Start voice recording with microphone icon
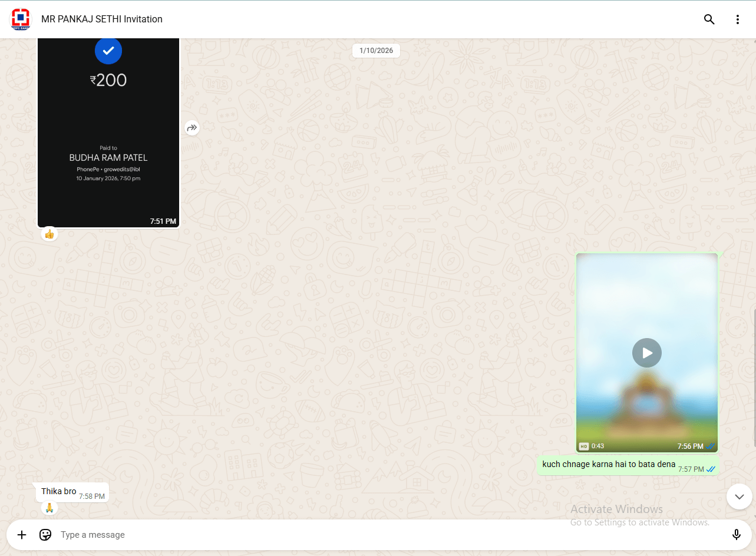Viewport: 756px width, 556px height. tap(736, 535)
